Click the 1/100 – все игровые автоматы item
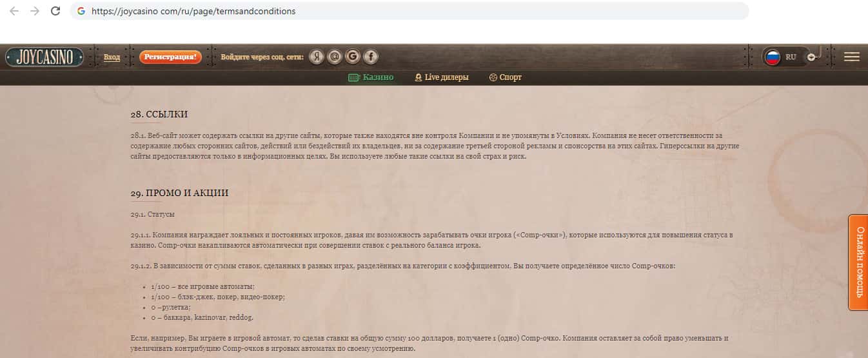The height and width of the screenshot is (358, 868). pyautogui.click(x=203, y=286)
